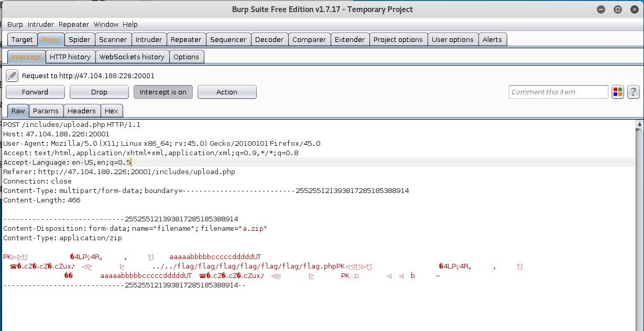Go to the Intruder tool tab
Screen dimensions: 644x331
pos(149,39)
